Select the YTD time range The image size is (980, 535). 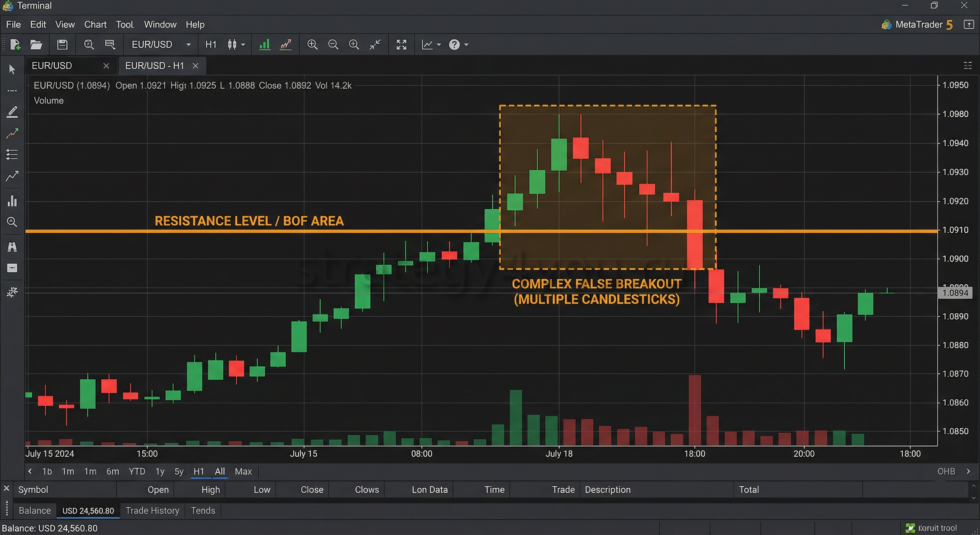click(x=136, y=471)
